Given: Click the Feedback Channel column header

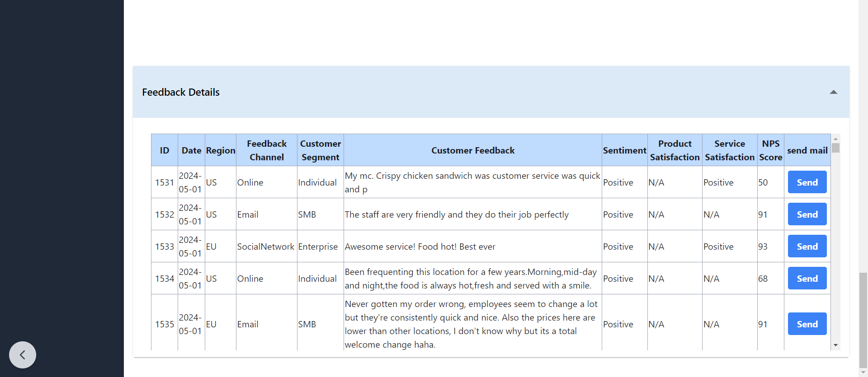Looking at the screenshot, I should coord(267,150).
